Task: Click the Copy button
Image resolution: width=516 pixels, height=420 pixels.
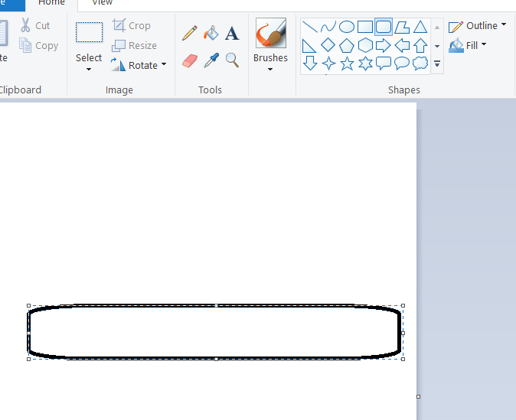Action: pyautogui.click(x=39, y=45)
